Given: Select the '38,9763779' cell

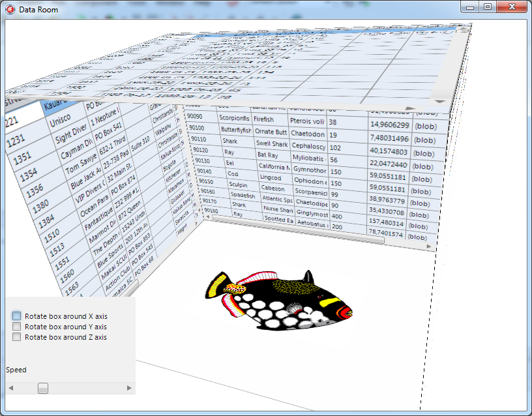Looking at the screenshot, I should point(387,200).
